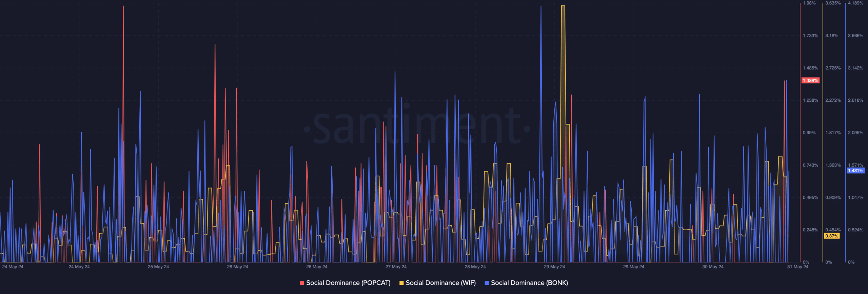The height and width of the screenshot is (294, 868).
Task: Click the 0.909% axis tick label
Action: 833,198
